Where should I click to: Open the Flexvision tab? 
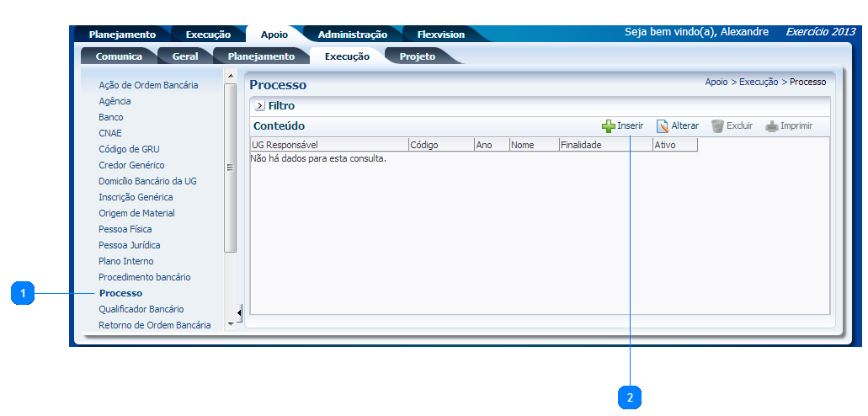click(x=440, y=35)
